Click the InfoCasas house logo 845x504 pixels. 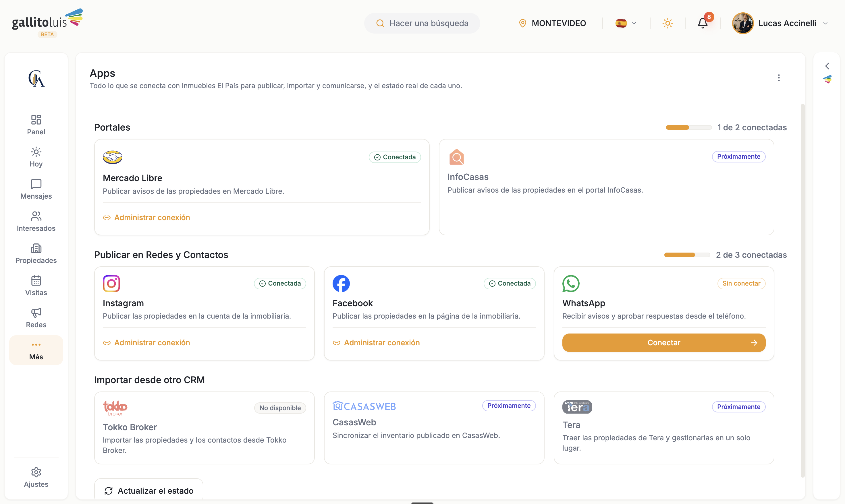pyautogui.click(x=456, y=157)
